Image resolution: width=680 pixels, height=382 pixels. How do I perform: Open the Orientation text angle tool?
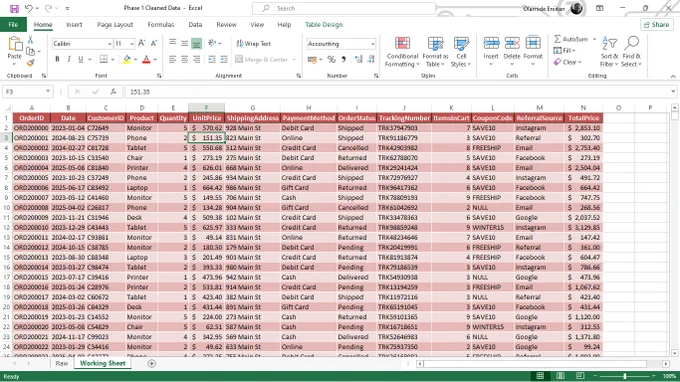coord(212,43)
